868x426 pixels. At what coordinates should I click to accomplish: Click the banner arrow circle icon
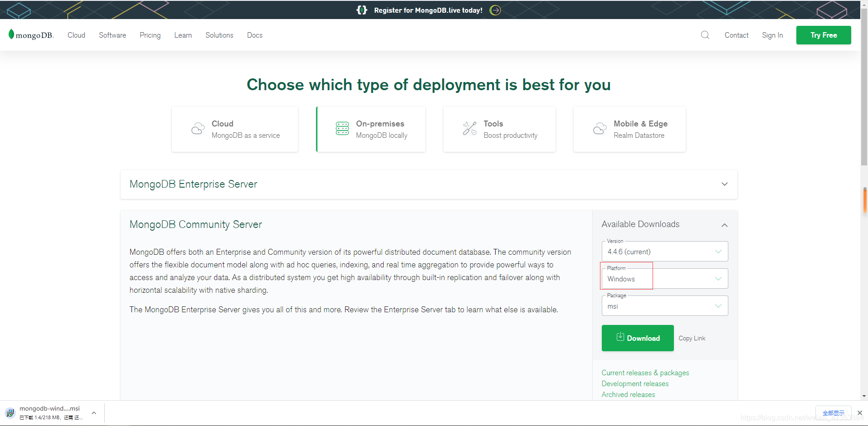pos(495,10)
